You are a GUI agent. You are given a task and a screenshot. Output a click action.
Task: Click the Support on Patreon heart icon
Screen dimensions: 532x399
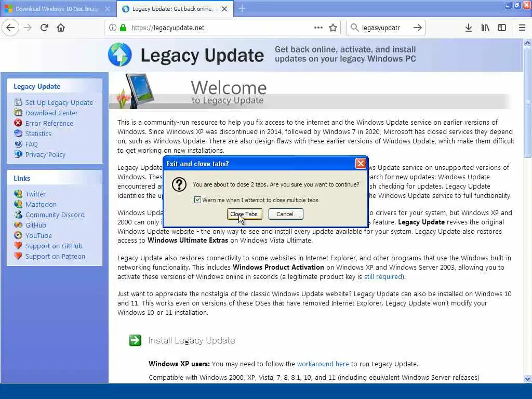[18, 256]
